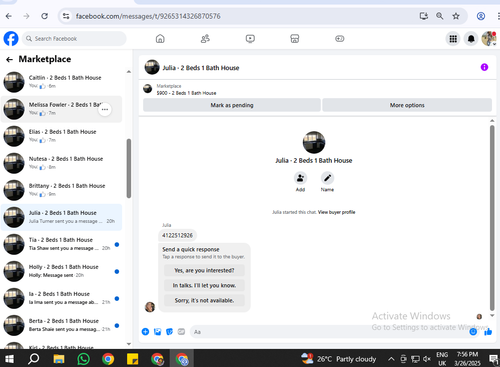Image resolution: width=500 pixels, height=367 pixels.
Task: Open the listing '$900 - 2 Beds 1 Bath House'
Action: [186, 93]
